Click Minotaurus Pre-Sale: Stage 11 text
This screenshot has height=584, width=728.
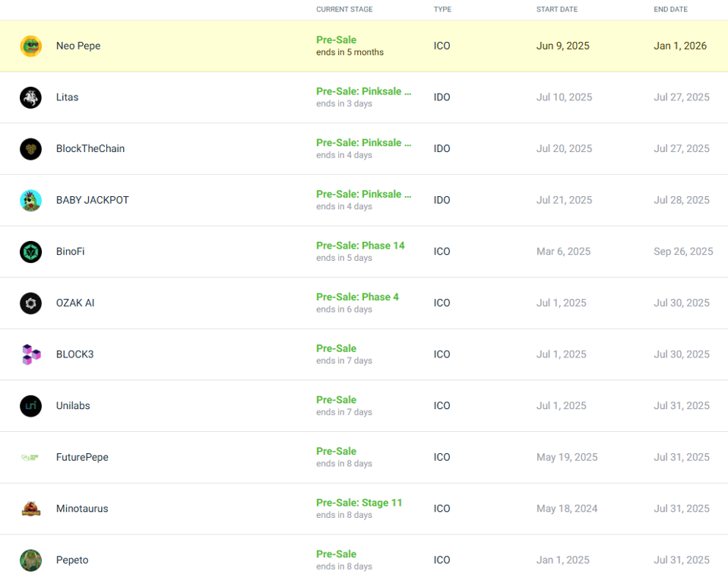359,503
